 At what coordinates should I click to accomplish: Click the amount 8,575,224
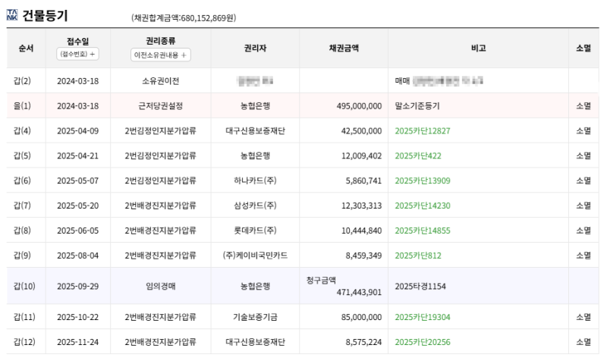pos(363,342)
